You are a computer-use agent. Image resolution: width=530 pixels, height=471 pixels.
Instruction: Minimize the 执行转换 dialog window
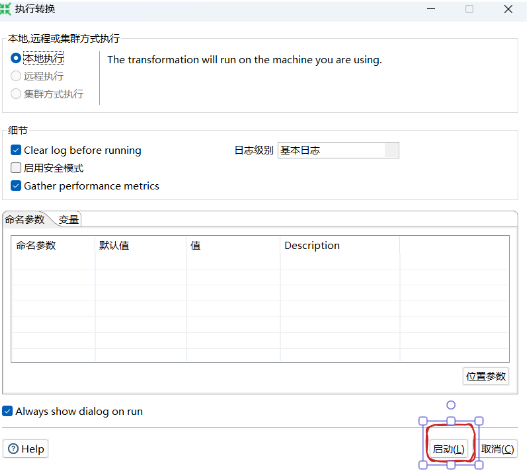click(431, 9)
